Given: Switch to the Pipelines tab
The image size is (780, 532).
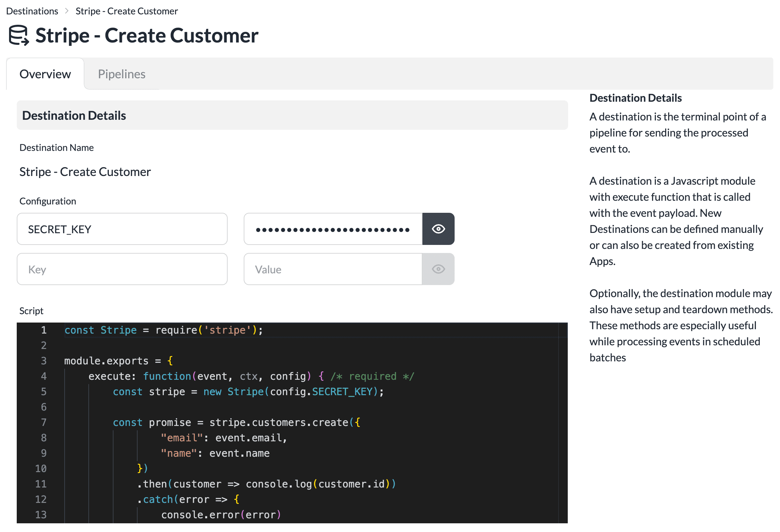Looking at the screenshot, I should [122, 74].
